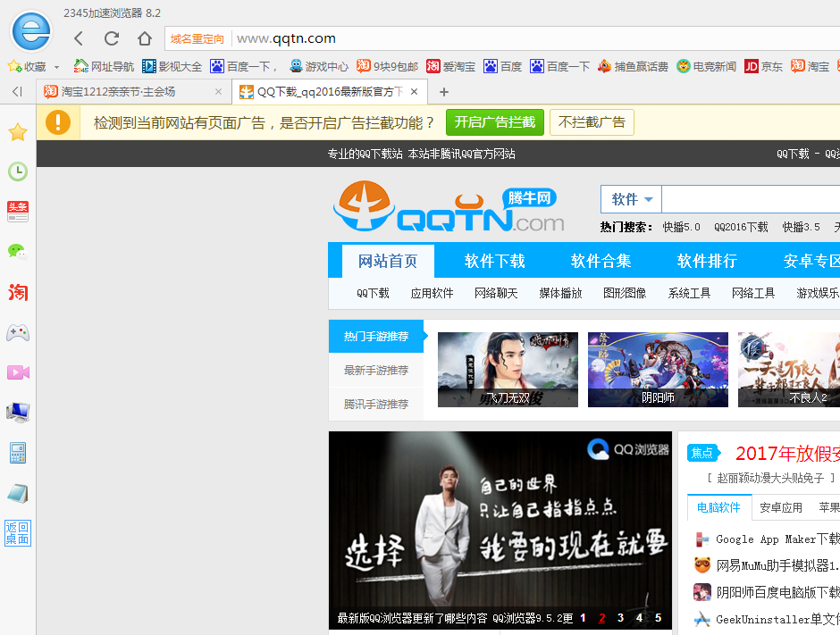Switch to the 安卓应用 list tab

(781, 507)
